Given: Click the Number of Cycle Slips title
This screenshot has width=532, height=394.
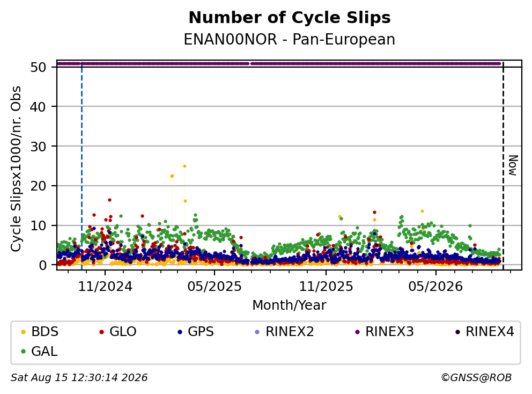Looking at the screenshot, I should coord(290,18).
